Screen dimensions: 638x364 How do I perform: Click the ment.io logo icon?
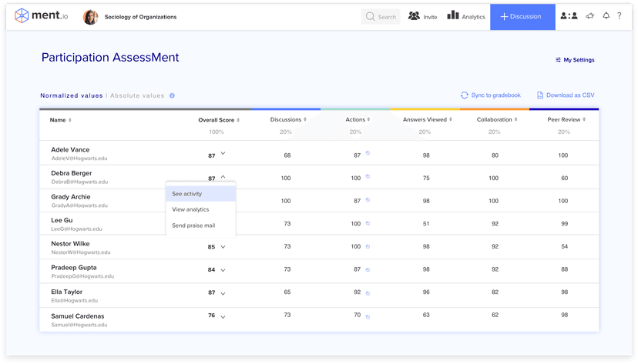tap(22, 16)
